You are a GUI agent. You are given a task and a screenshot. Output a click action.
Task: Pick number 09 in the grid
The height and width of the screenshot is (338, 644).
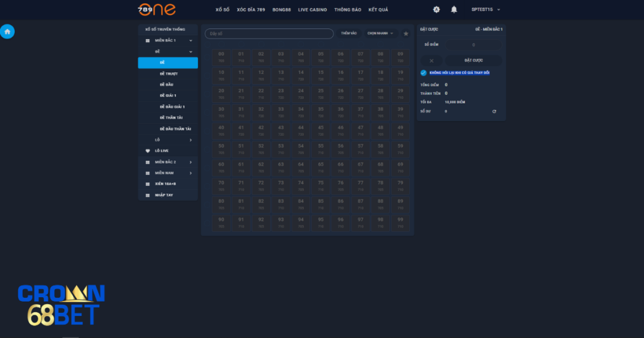[x=401, y=57]
